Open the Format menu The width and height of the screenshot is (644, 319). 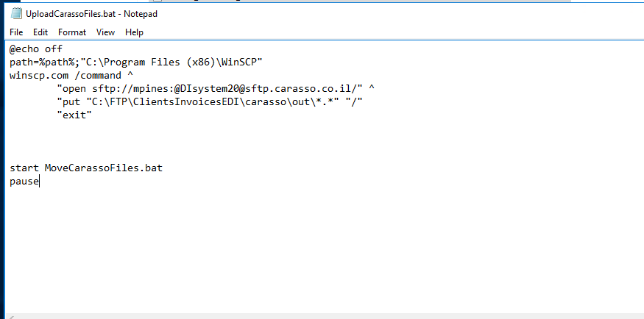(x=72, y=32)
